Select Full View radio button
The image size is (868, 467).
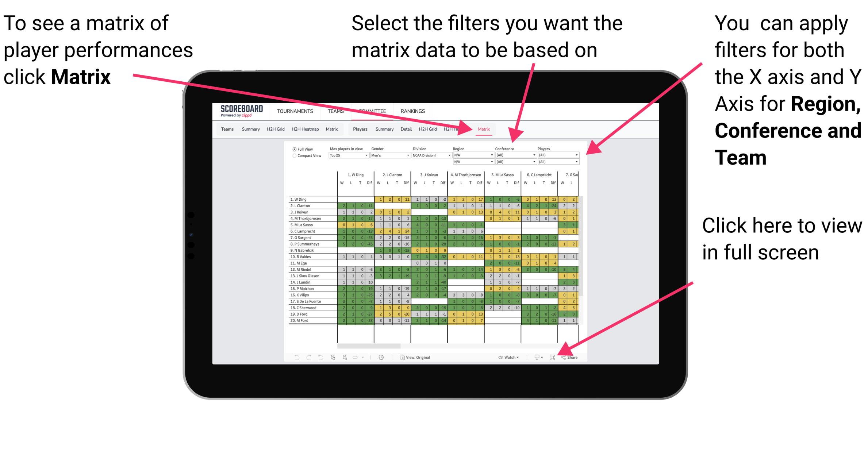pos(293,148)
